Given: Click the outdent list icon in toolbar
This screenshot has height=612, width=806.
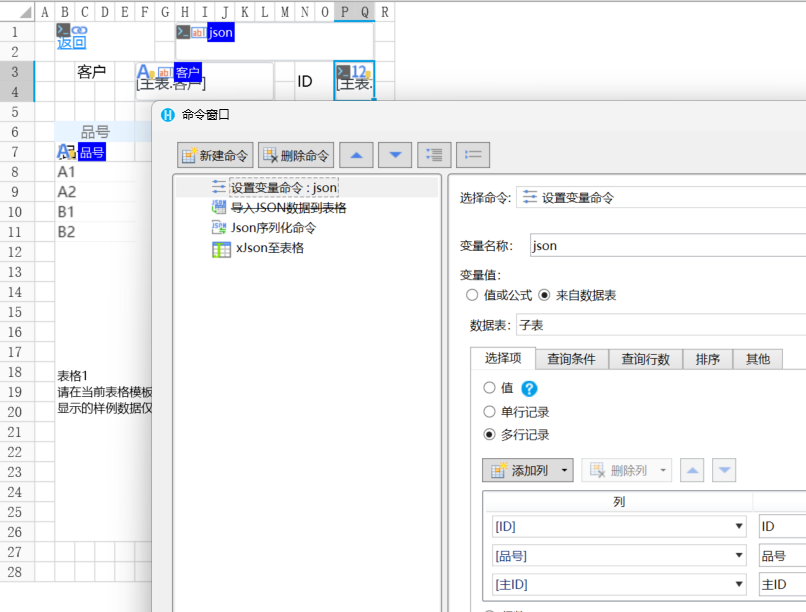Looking at the screenshot, I should (x=473, y=155).
